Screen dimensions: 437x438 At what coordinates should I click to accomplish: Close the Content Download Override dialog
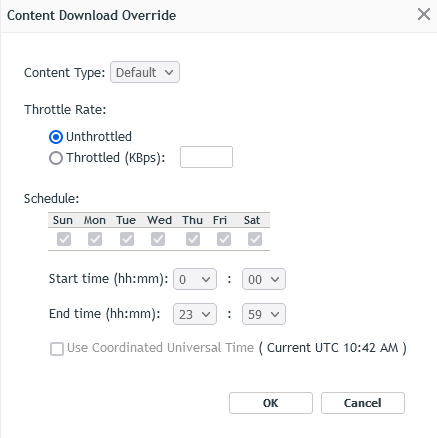point(424,14)
